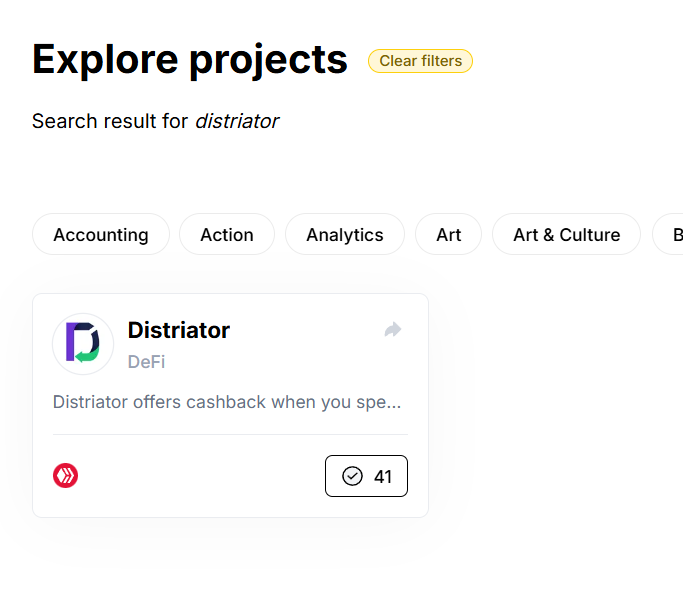This screenshot has height=600, width=683.
Task: Click the Hive network red icon
Action: (65, 475)
